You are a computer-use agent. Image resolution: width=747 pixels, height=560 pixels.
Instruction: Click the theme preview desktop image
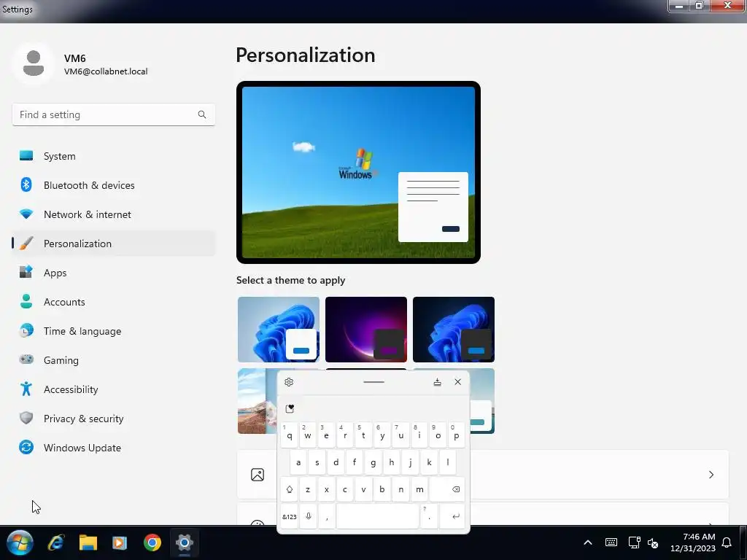358,172
